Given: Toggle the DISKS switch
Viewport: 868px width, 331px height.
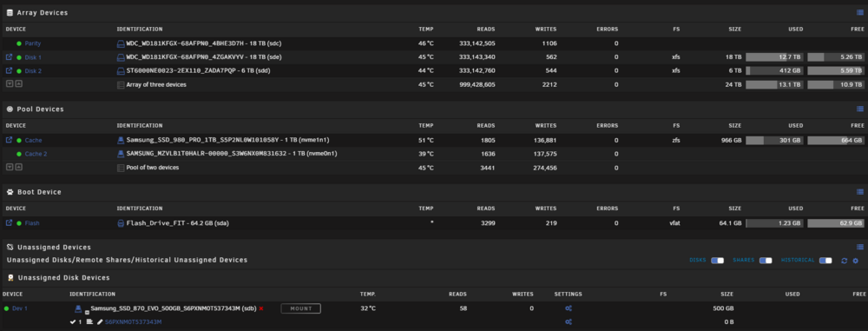Looking at the screenshot, I should (718, 261).
